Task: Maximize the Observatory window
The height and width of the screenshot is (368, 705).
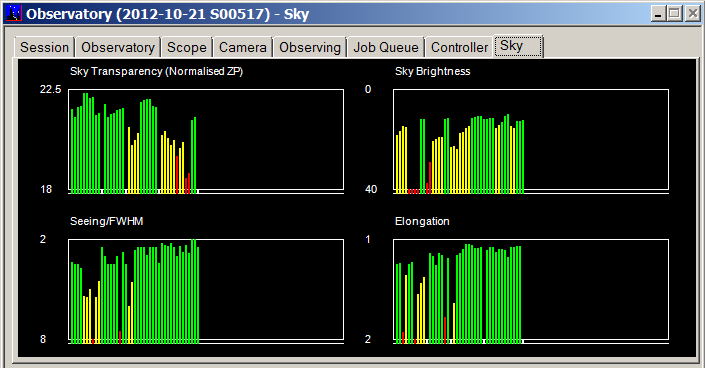Action: (674, 14)
